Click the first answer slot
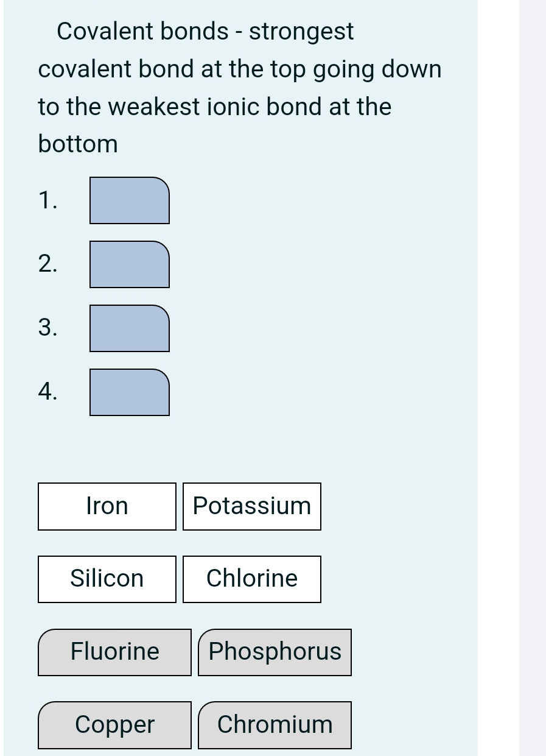Viewport: 546px width, 756px height. (x=130, y=200)
